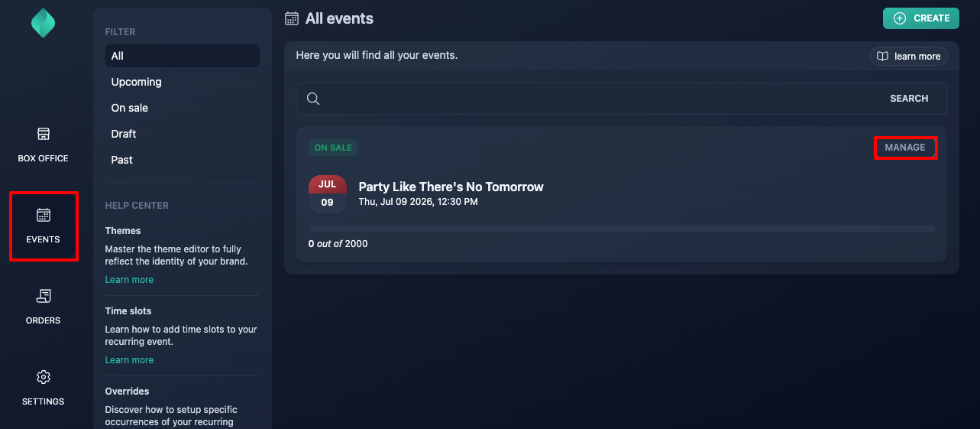Click the Search button

pyautogui.click(x=909, y=99)
